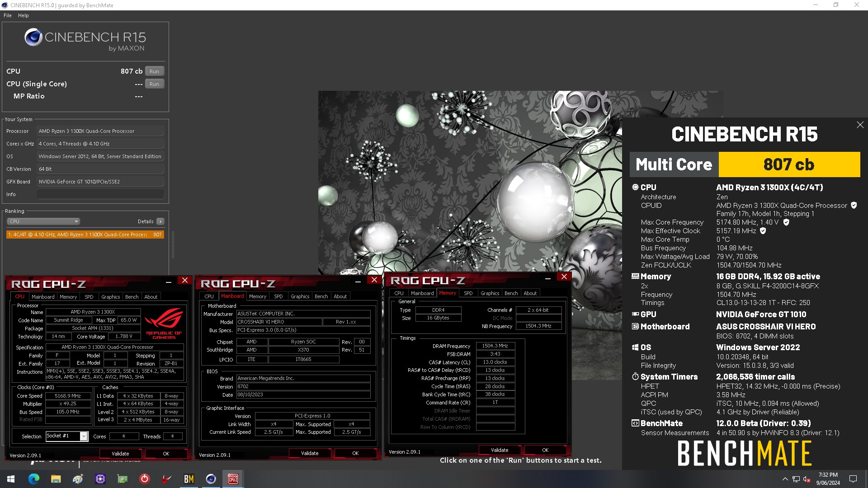
Task: Close the BenchMate result overlay
Action: [860, 125]
